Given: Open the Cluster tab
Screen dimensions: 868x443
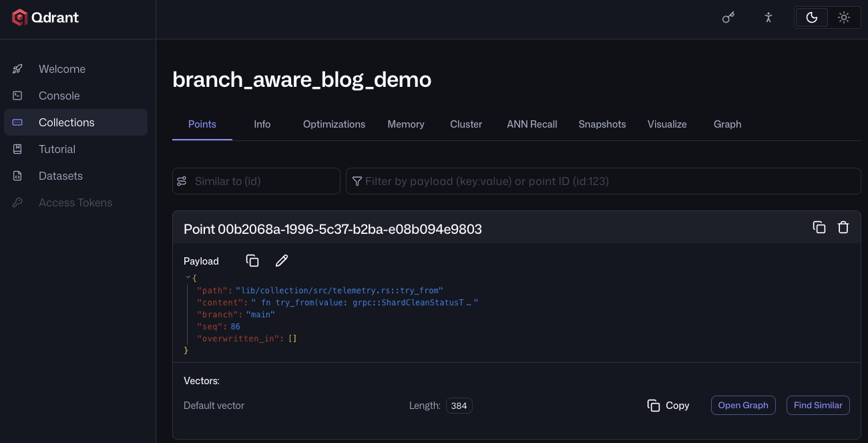Looking at the screenshot, I should point(466,124).
